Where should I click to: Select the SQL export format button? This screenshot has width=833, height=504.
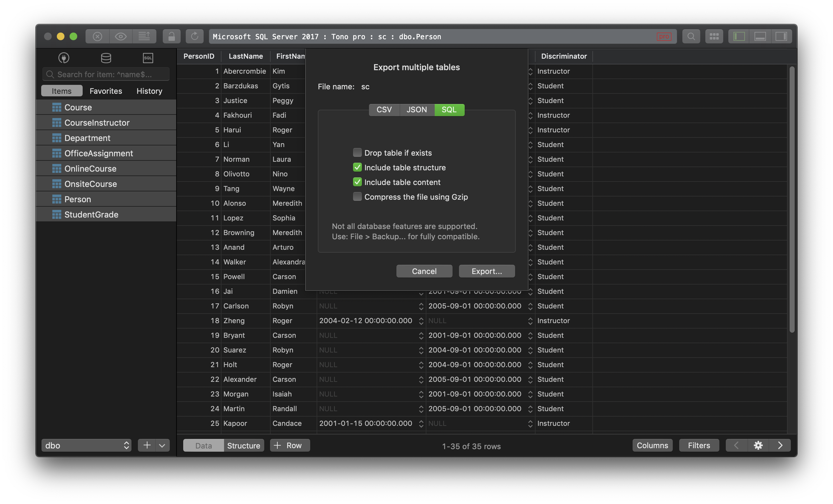(449, 109)
